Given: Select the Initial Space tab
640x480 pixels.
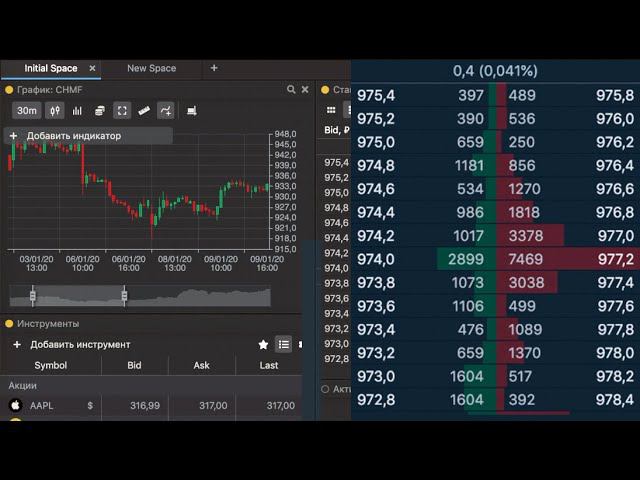Looking at the screenshot, I should [51, 68].
